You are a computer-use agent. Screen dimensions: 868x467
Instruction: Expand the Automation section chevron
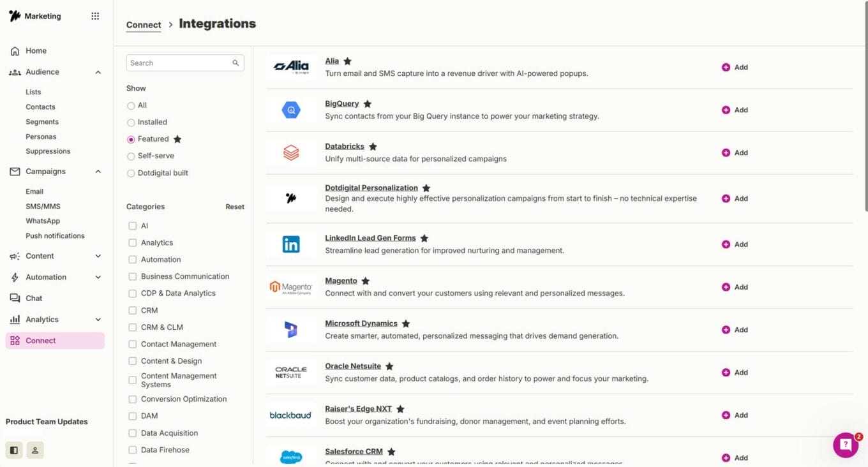(x=98, y=278)
